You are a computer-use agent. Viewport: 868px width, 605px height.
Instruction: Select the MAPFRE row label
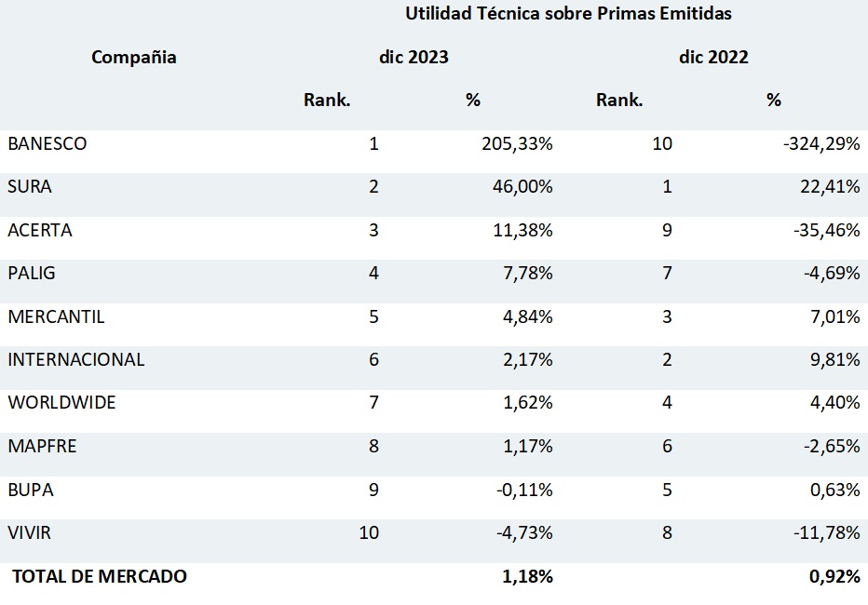[x=42, y=447]
